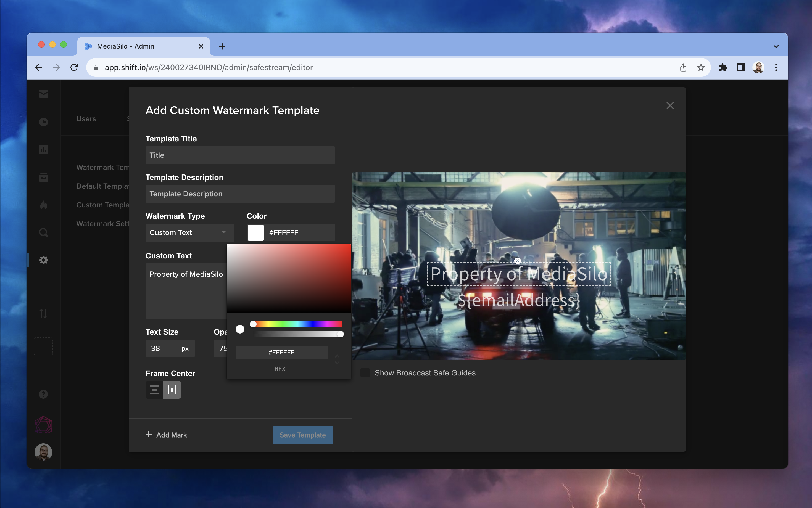Screen dimensions: 812x508
Task: Open Watermark Templates menu item
Action: coord(102,167)
